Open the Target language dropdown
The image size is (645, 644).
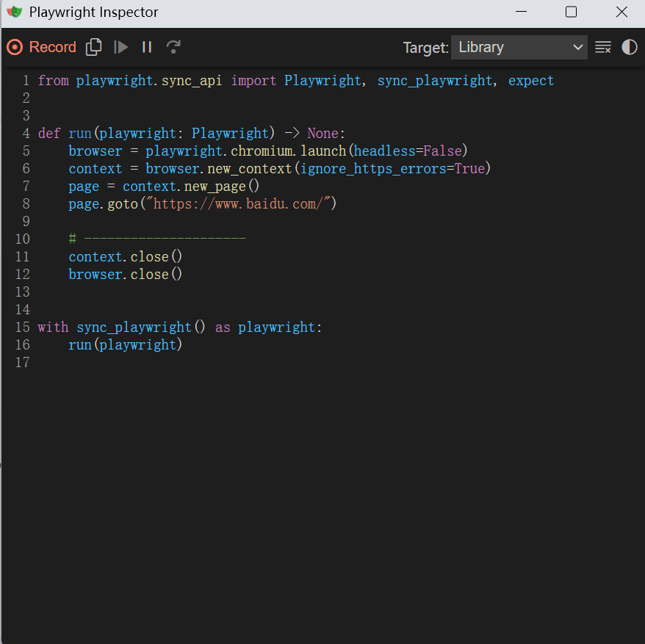click(x=519, y=47)
